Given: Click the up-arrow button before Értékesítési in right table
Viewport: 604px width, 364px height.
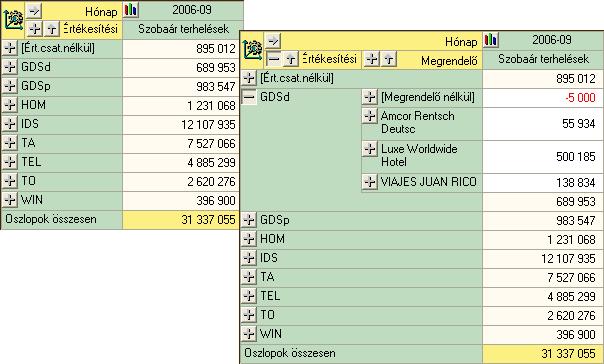Looking at the screenshot, I should coord(291,59).
